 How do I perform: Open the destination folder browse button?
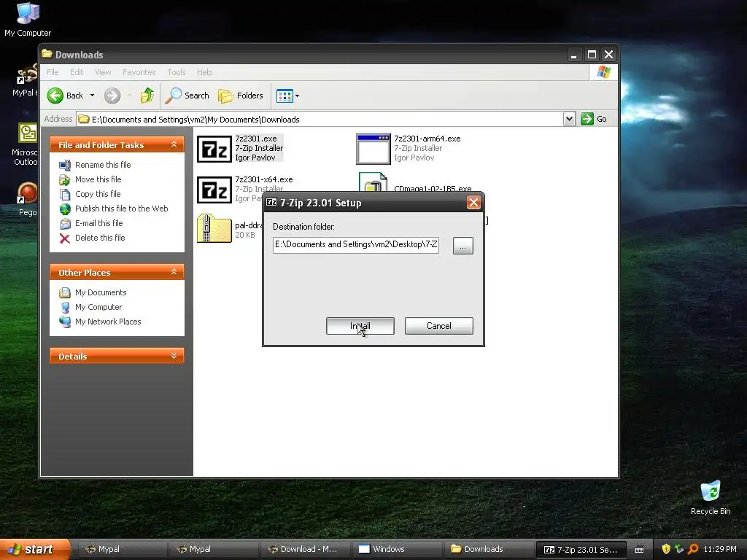[462, 246]
